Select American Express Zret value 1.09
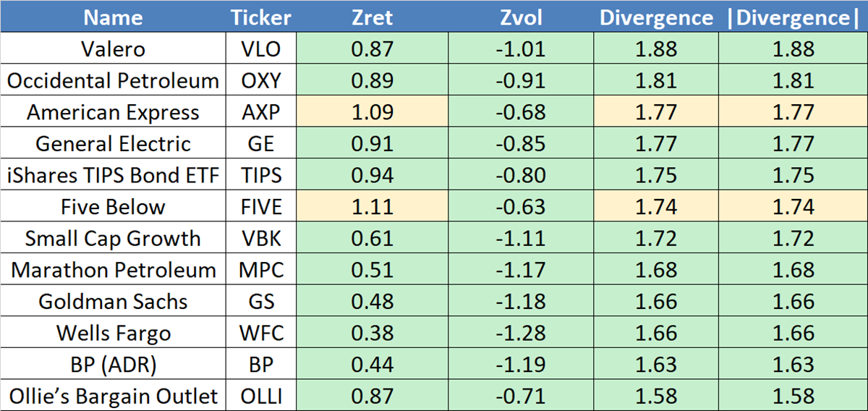 click(x=374, y=112)
